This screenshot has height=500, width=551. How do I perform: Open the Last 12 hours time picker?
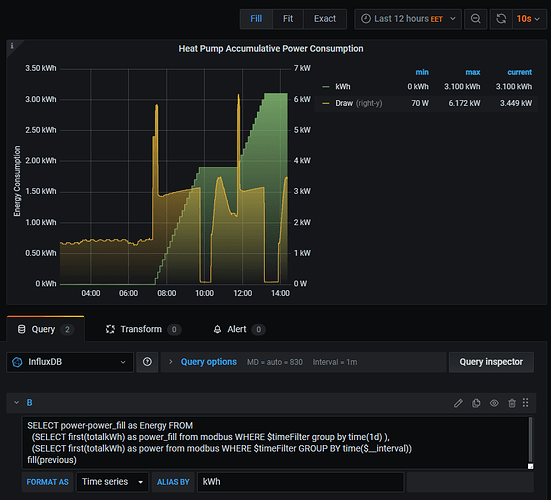(408, 19)
